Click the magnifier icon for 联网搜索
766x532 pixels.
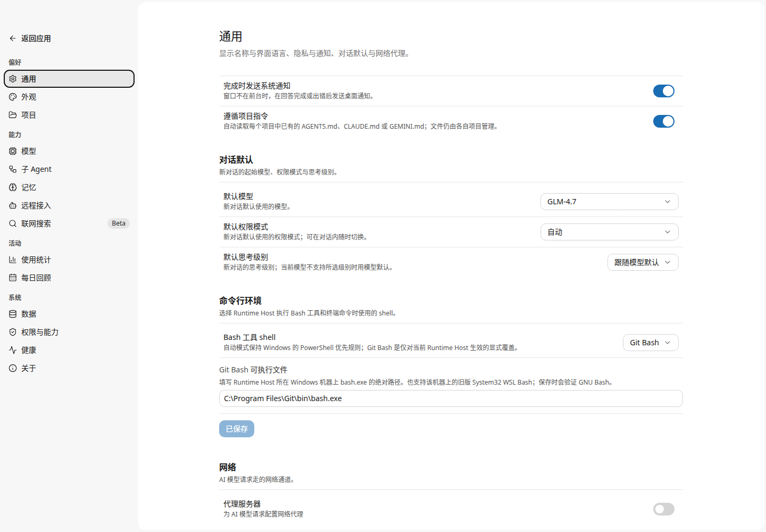click(x=13, y=223)
